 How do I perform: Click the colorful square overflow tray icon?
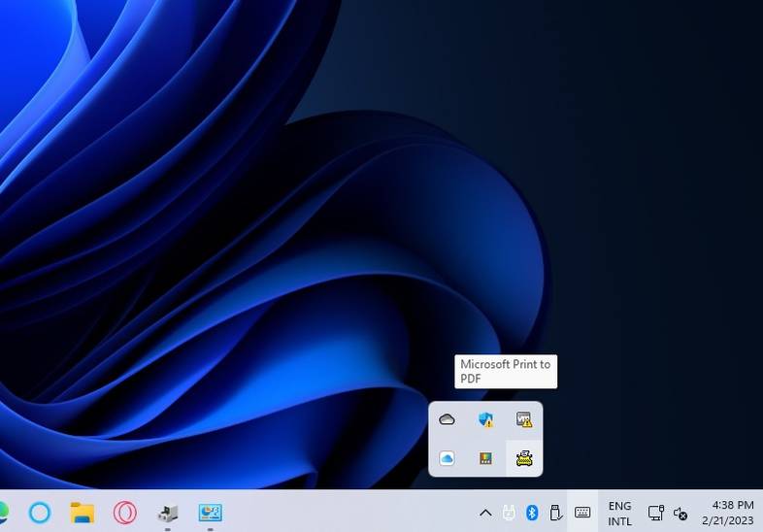coord(485,458)
